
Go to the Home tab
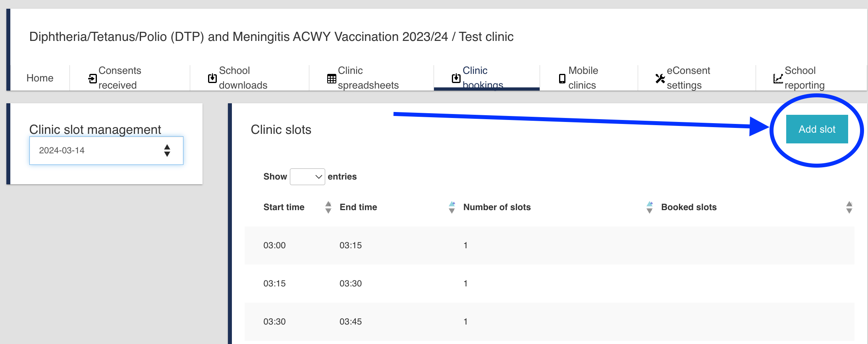pos(40,78)
